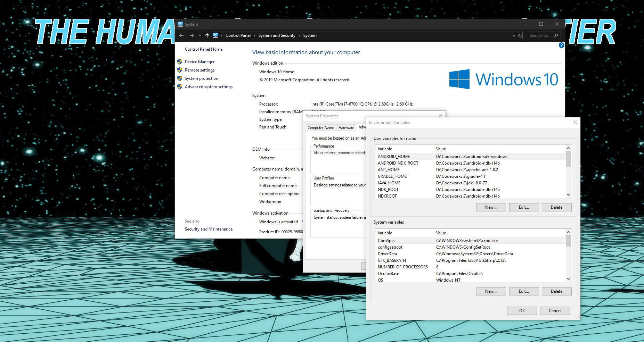Open Device Manager from the sidebar

(199, 62)
